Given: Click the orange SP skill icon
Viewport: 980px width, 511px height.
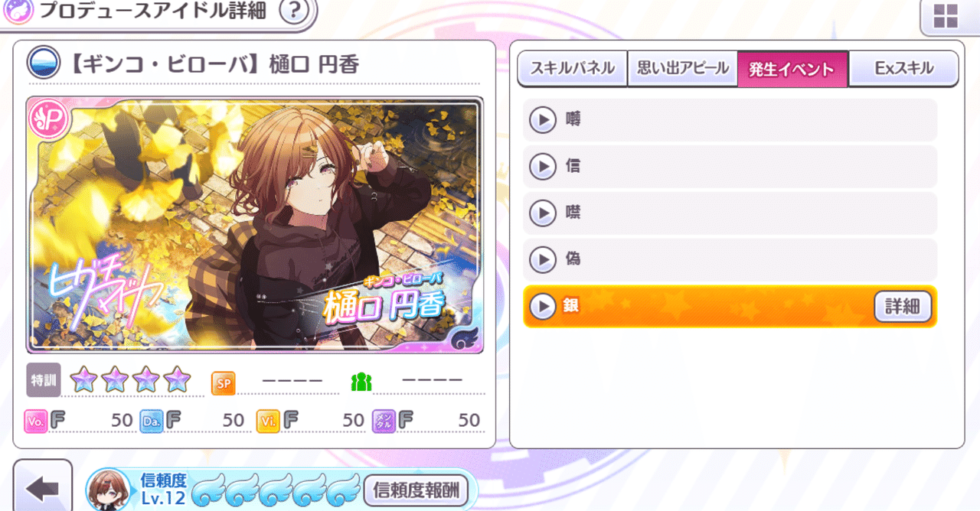Looking at the screenshot, I should pyautogui.click(x=223, y=382).
